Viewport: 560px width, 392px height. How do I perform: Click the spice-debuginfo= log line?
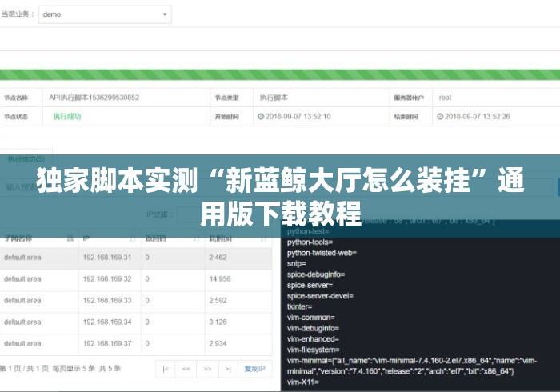point(316,274)
